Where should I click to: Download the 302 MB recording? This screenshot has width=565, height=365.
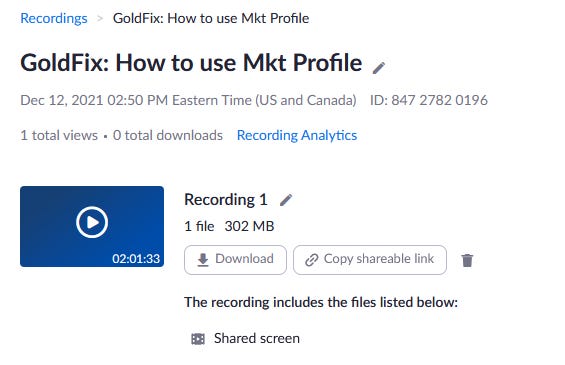235,260
